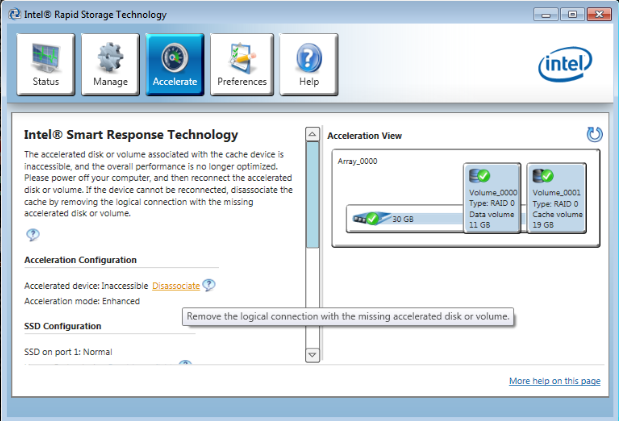Maximize the Intel Rapid Storage Technology window
The width and height of the screenshot is (619, 421).
(x=572, y=15)
